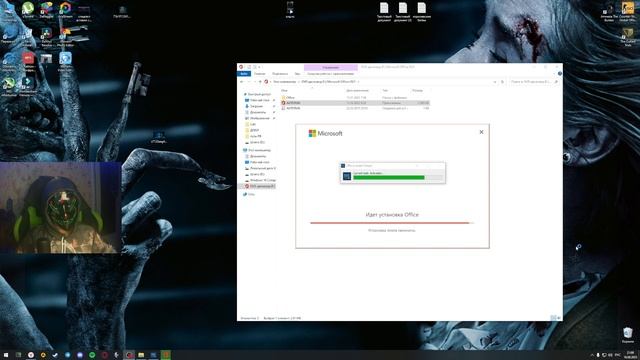This screenshot has width=640, height=360.
Task: Sort files by the Date modified column header
Action: (358, 91)
